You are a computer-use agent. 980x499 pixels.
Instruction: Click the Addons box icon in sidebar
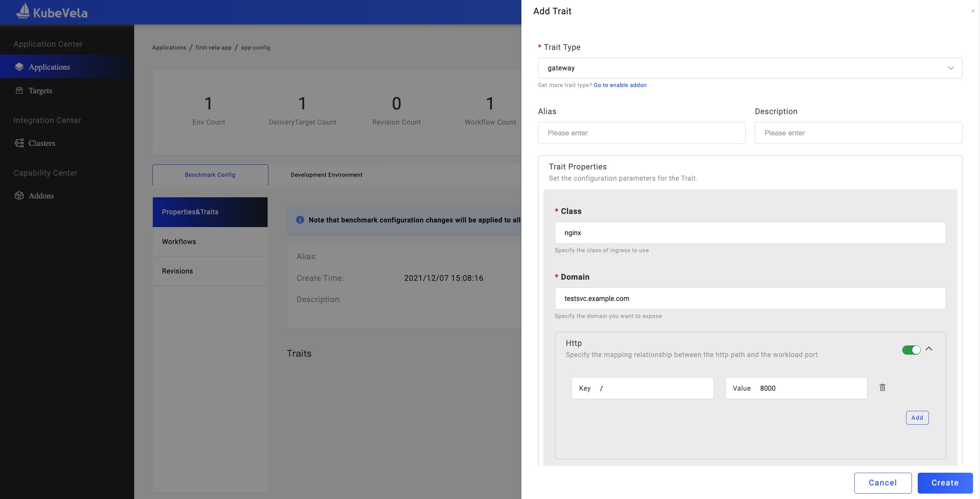coord(19,196)
